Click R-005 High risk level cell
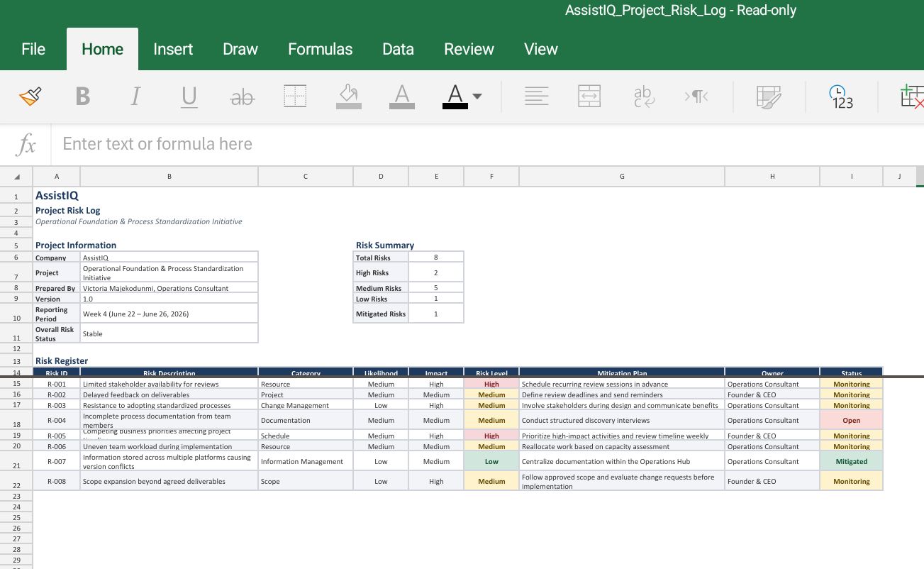 click(491, 436)
